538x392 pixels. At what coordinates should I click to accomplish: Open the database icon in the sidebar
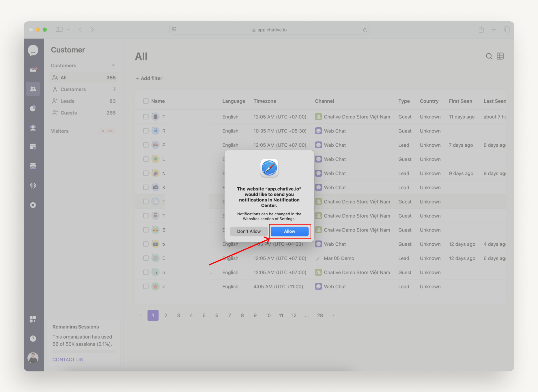click(x=33, y=166)
